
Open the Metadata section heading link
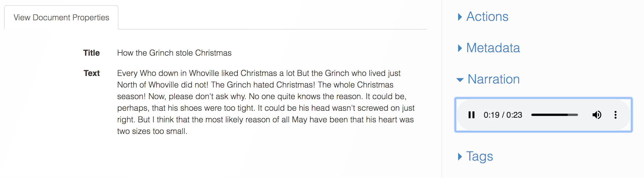tap(493, 48)
